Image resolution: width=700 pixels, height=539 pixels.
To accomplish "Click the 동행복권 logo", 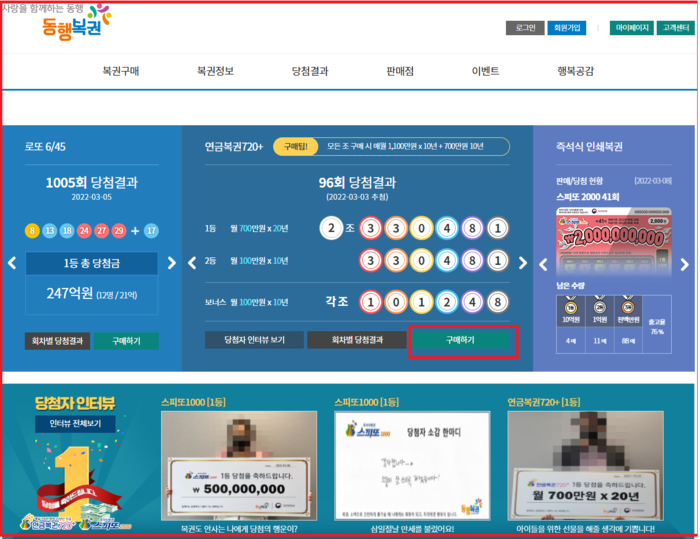I will [76, 22].
